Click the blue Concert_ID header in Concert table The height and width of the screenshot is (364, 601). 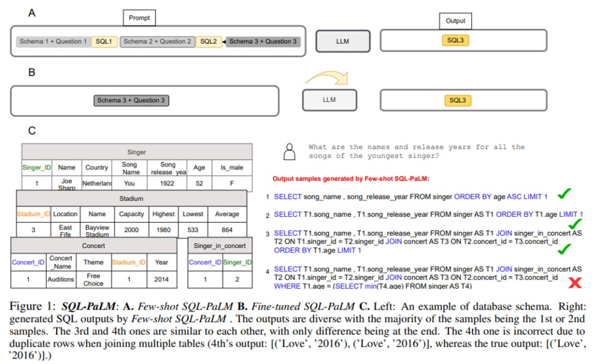pos(28,262)
